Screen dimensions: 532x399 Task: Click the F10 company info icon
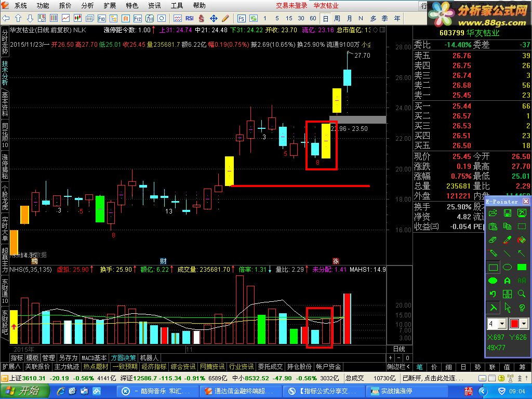tap(101, 18)
